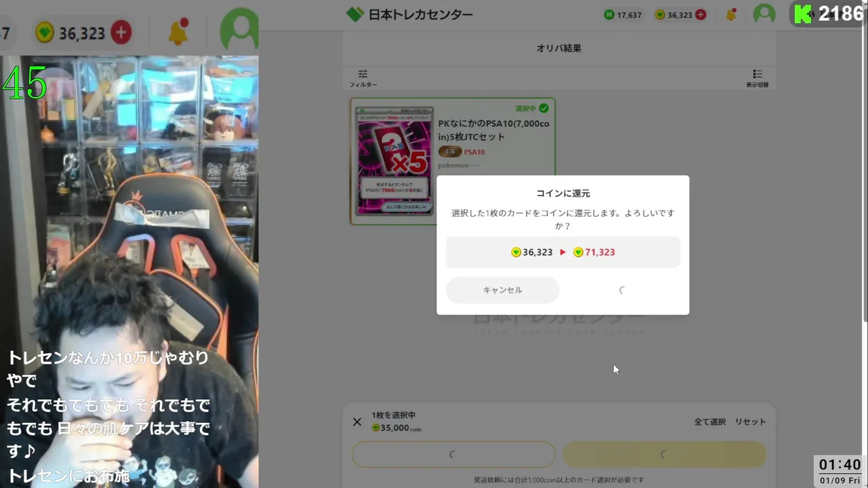The height and width of the screenshot is (488, 868).
Task: Click the large notification bell in zoomed overlay
Action: pos(178,31)
